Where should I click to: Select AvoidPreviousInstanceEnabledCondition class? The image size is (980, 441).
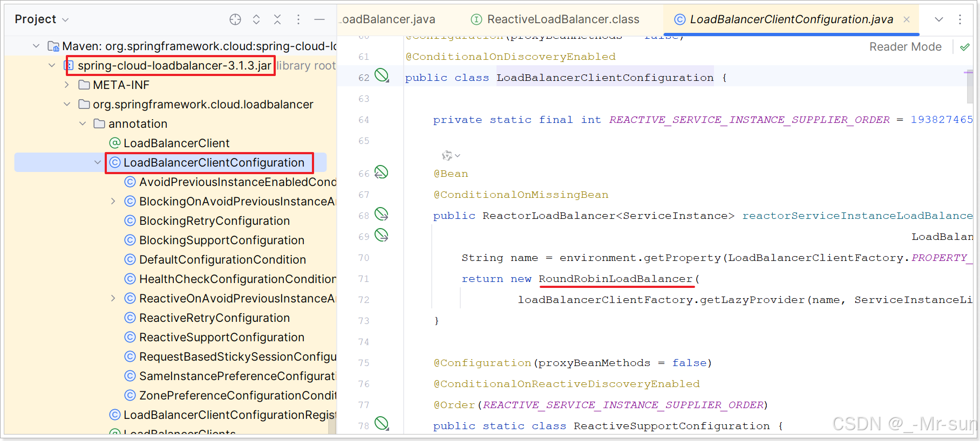(237, 182)
